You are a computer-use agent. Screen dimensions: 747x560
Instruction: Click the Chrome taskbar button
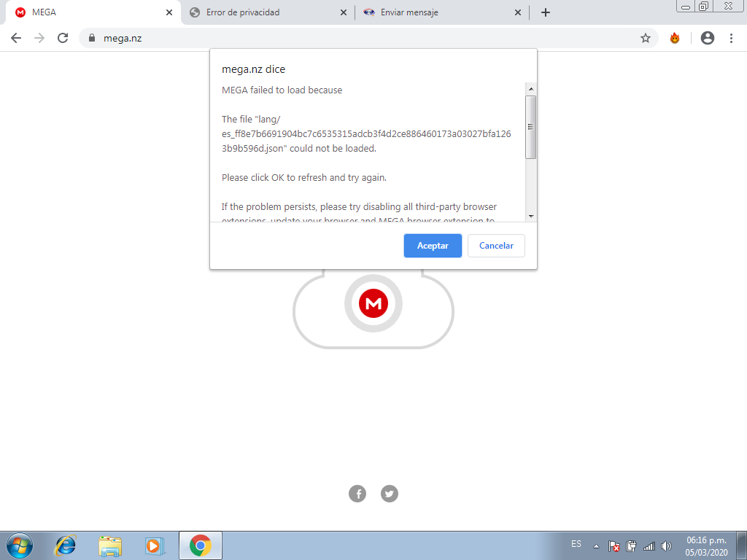coord(201,545)
